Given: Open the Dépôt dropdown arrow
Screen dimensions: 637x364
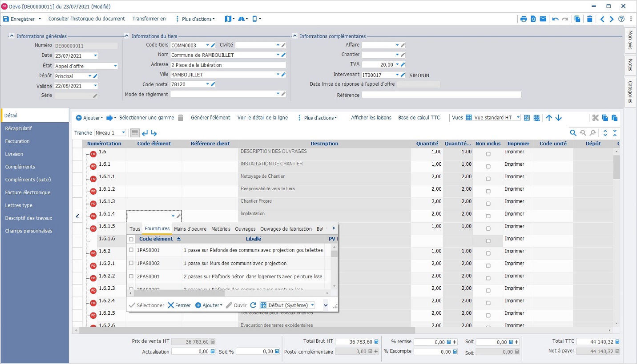Looking at the screenshot, I should tap(89, 76).
